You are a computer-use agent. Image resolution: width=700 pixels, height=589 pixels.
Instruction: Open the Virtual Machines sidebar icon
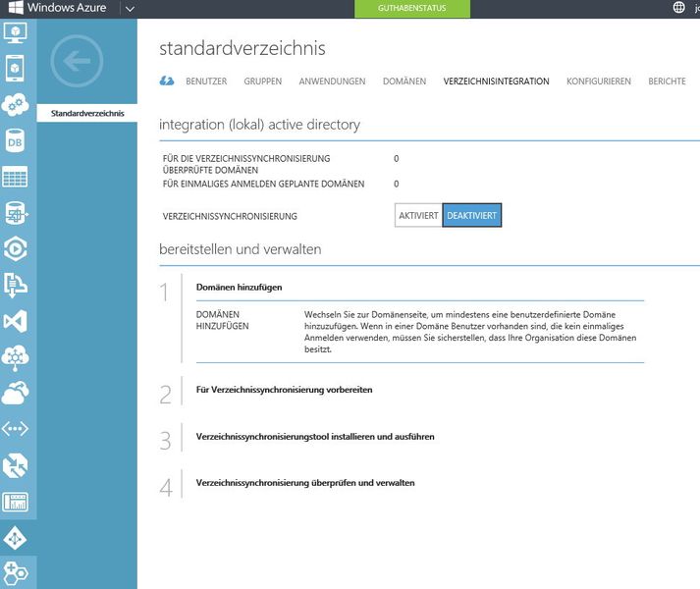15,32
